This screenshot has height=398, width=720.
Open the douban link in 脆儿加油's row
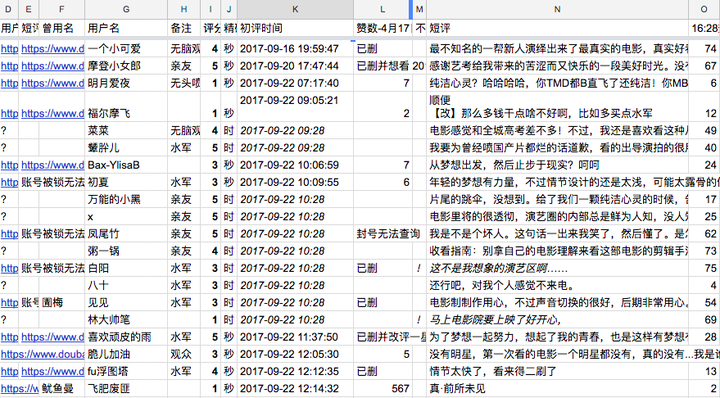(x=42, y=354)
